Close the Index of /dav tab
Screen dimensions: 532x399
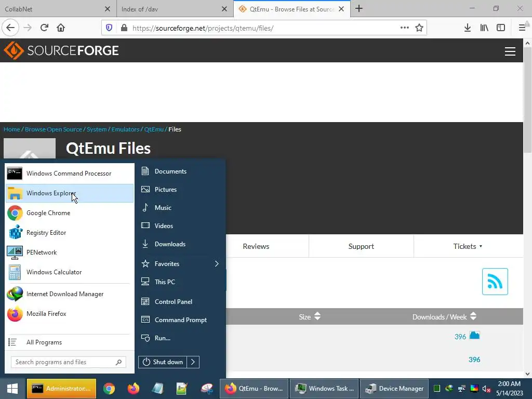click(x=224, y=9)
